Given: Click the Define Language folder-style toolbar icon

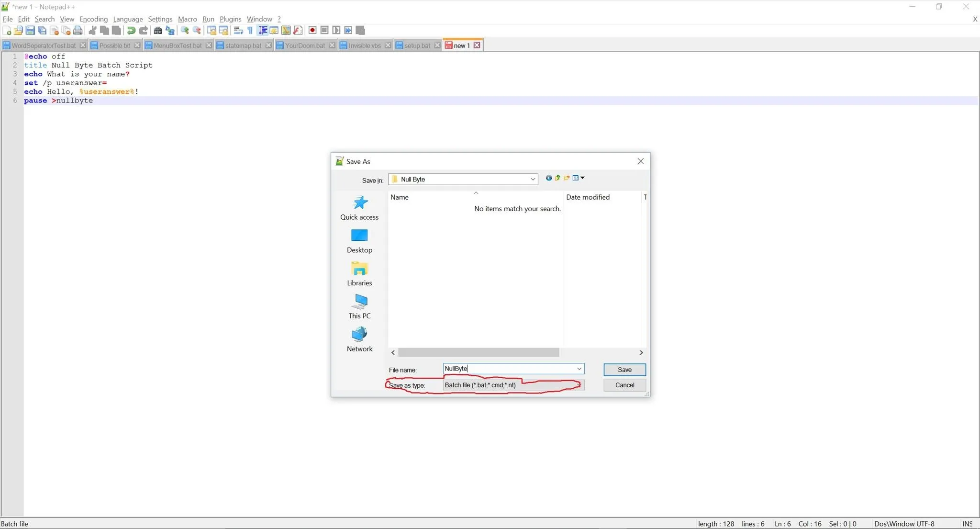Looking at the screenshot, I should [x=274, y=31].
